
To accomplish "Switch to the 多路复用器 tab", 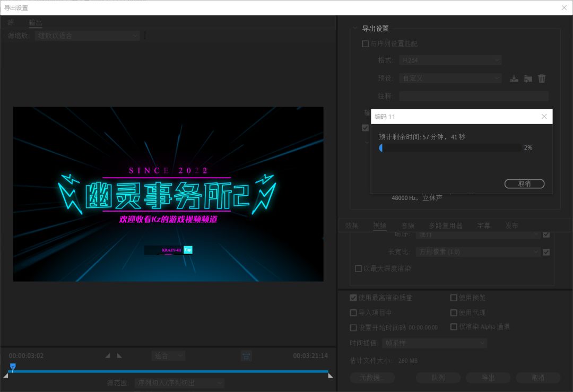I will [x=446, y=226].
